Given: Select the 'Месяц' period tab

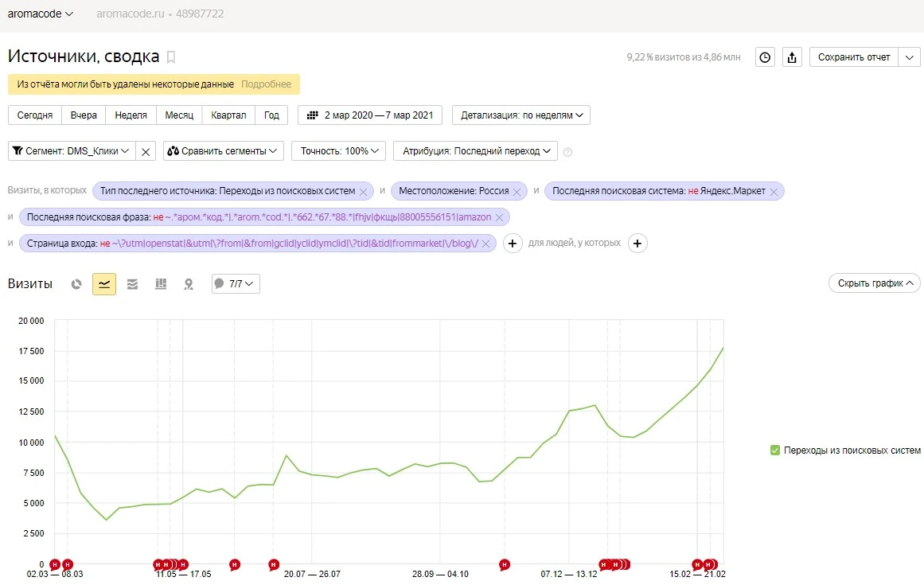Looking at the screenshot, I should pos(179,115).
